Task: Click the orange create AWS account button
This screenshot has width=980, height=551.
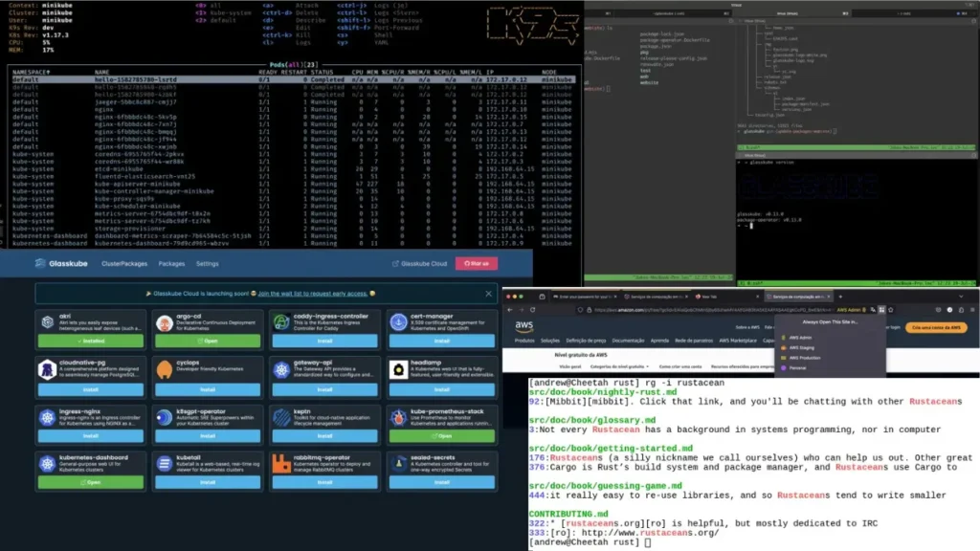Action: tap(936, 327)
